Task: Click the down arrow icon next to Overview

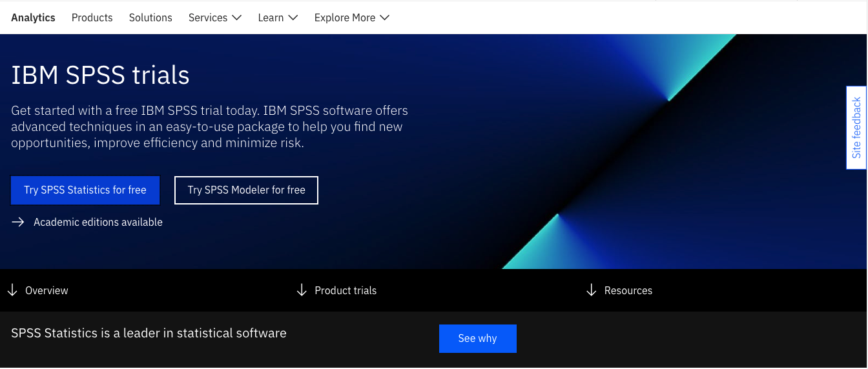Action: 12,290
